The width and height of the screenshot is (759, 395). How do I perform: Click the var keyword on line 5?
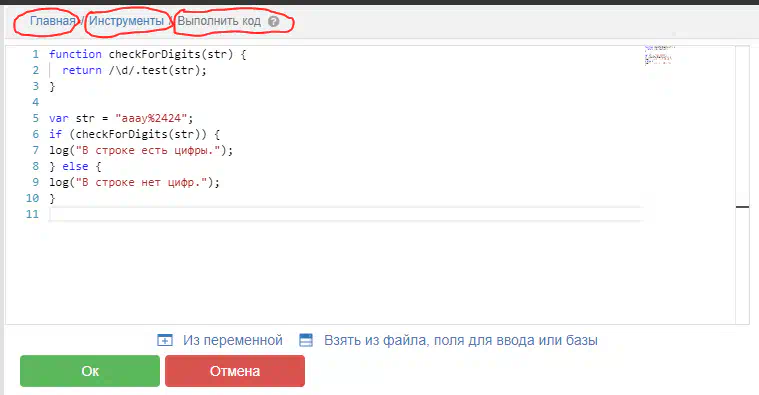tap(59, 118)
